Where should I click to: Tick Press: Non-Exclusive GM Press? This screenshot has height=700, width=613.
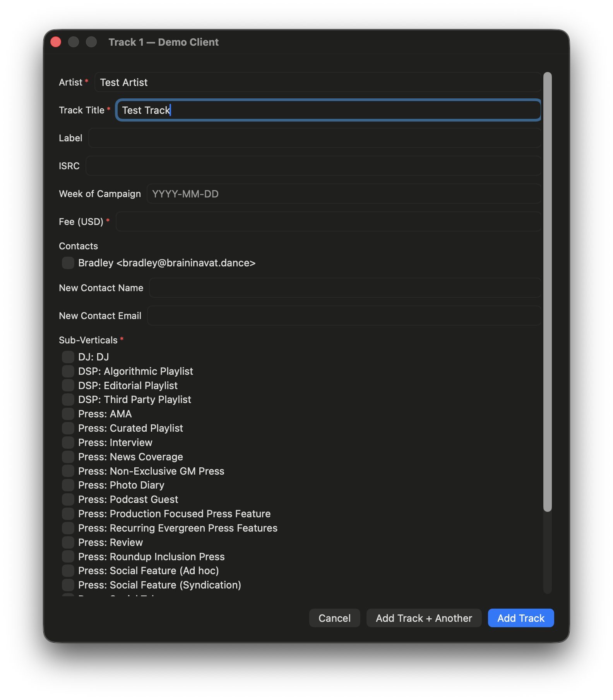(68, 471)
